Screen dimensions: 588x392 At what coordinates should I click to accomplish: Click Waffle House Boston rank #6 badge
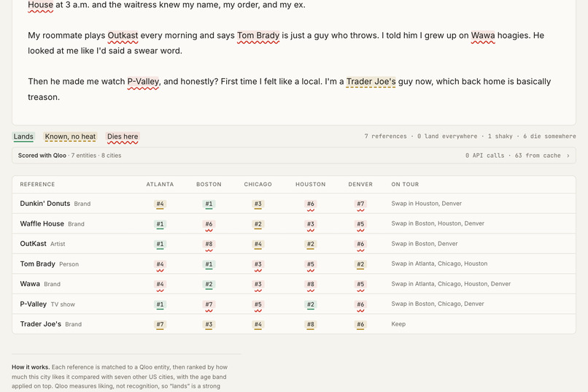pyautogui.click(x=209, y=224)
